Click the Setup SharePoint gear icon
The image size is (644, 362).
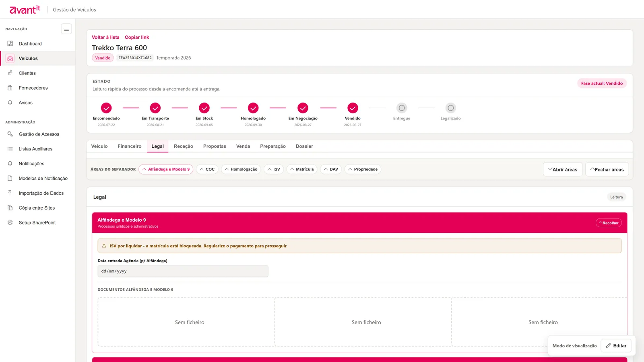click(10, 222)
